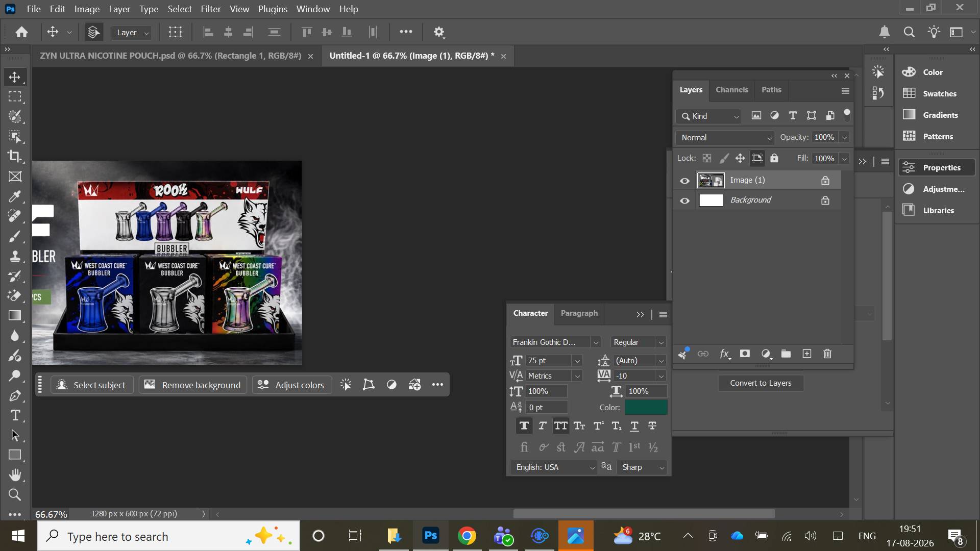Hide the Background layer visibility eye
Viewport: 980px width, 551px height.
tap(684, 201)
